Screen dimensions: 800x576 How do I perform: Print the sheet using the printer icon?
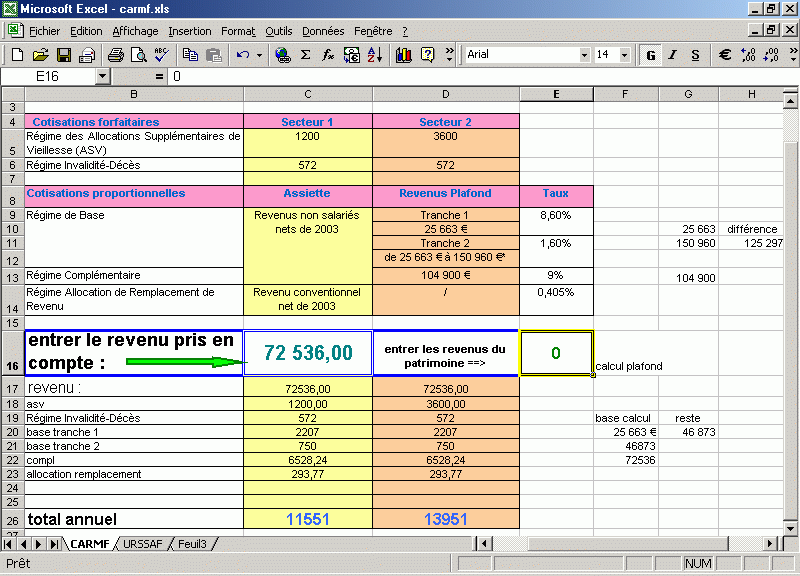(x=115, y=55)
